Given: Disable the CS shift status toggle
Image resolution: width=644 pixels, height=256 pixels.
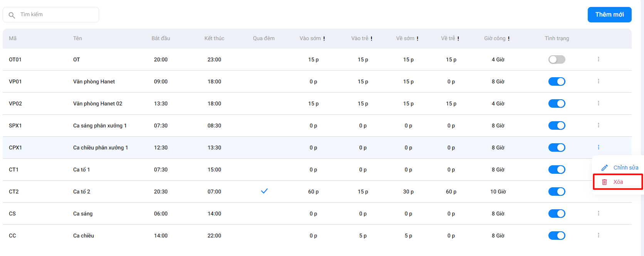Looking at the screenshot, I should pos(557,214).
